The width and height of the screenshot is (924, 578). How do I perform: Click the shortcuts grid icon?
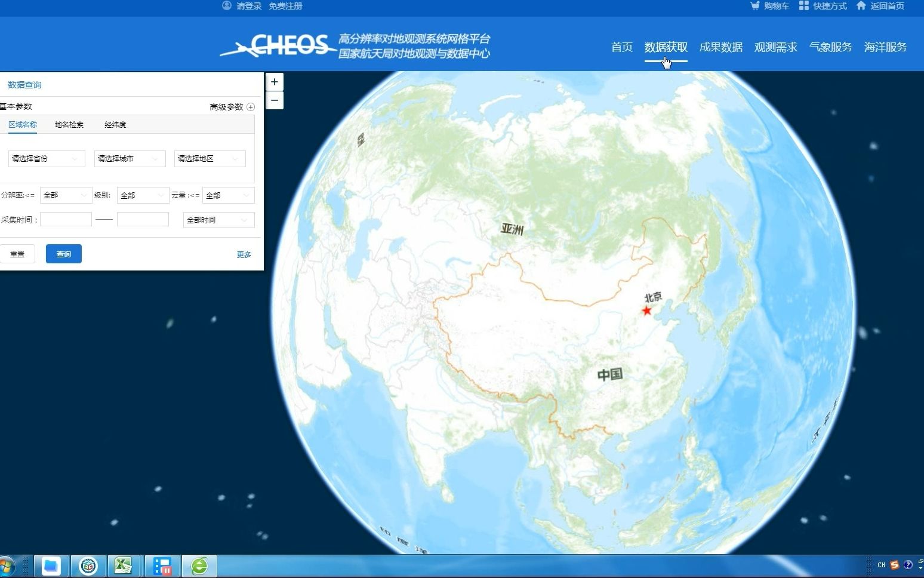tap(804, 6)
